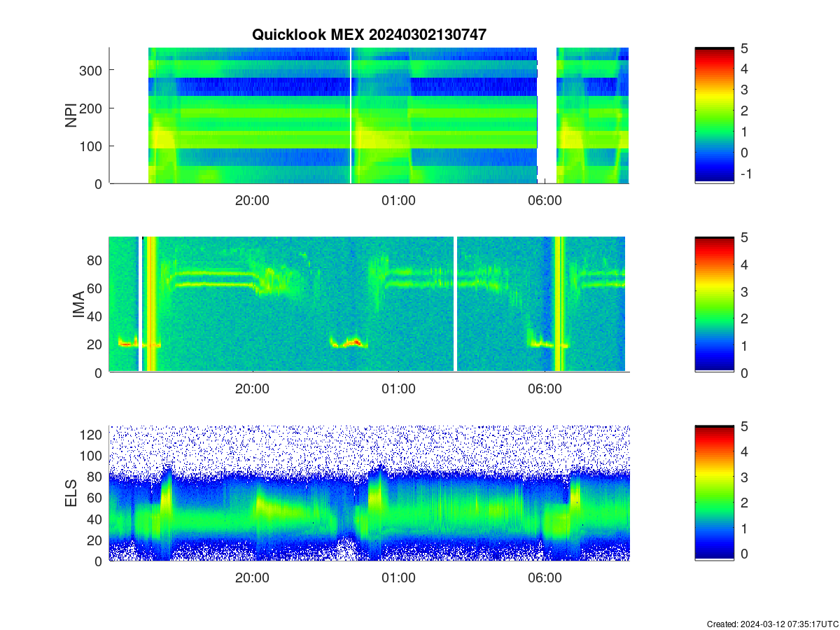The image size is (840, 630).
Task: Click the IMA panel colorbar
Action: coord(714,304)
